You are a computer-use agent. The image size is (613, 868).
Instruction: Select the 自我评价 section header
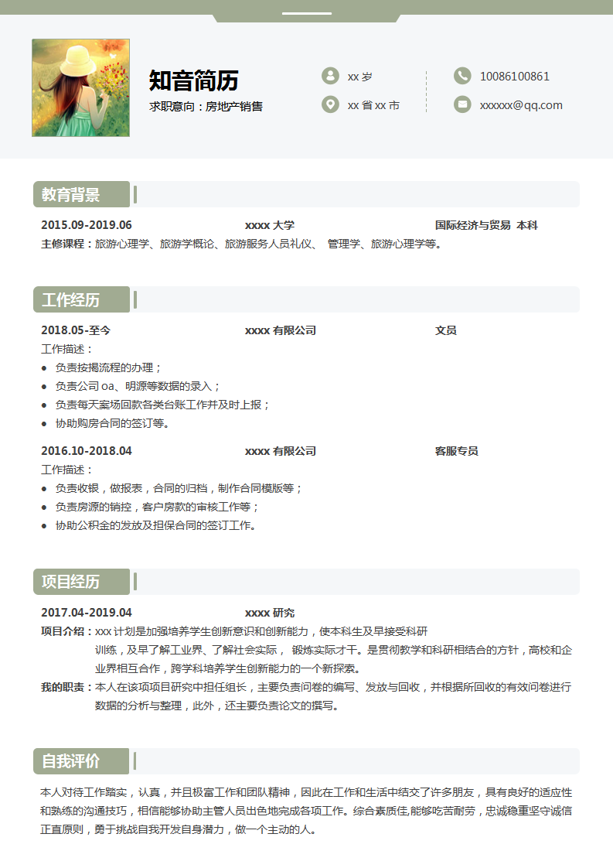coord(71,761)
